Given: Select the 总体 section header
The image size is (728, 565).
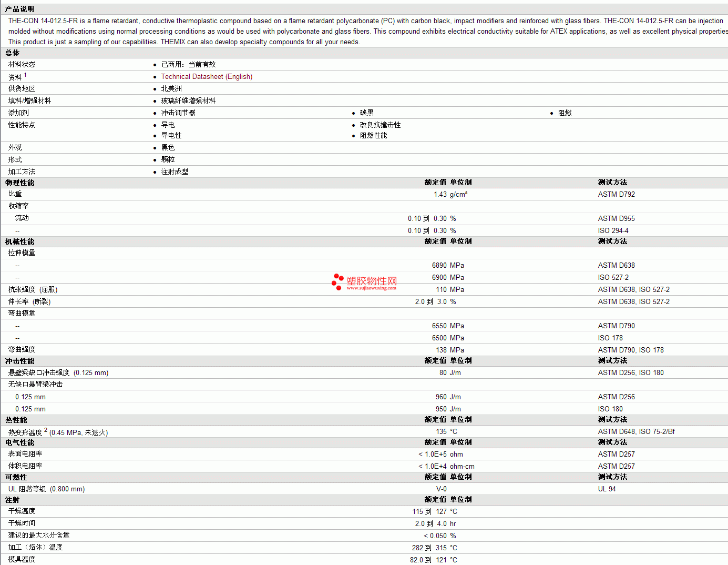Looking at the screenshot, I should (x=13, y=53).
